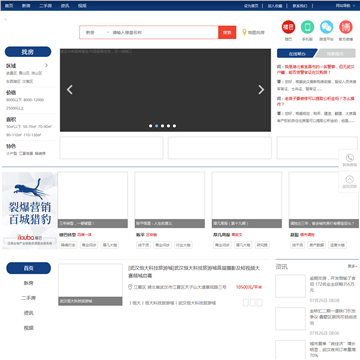Viewport: 360px width, 360px height.
Task: Open news item about 172名业主获赔
Action: (333, 284)
